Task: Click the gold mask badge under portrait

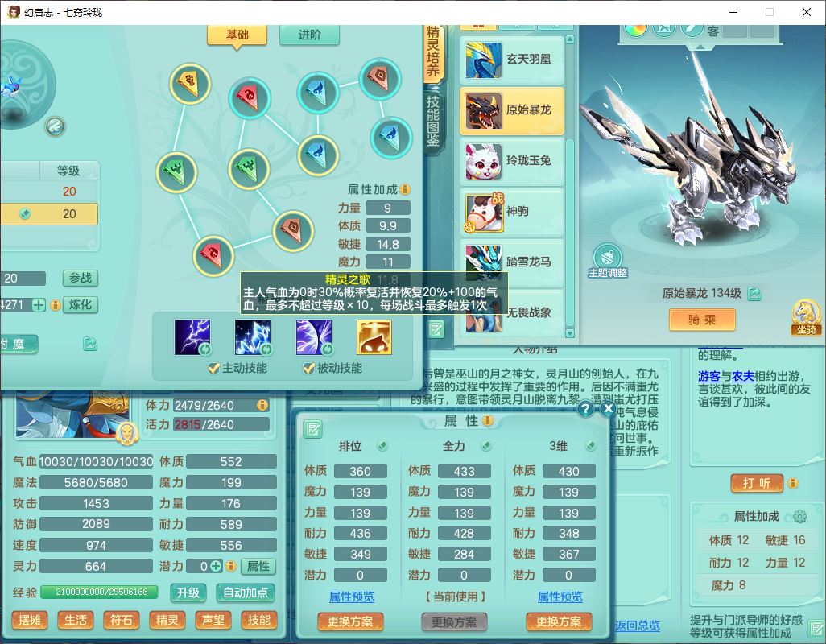Action: [x=127, y=433]
